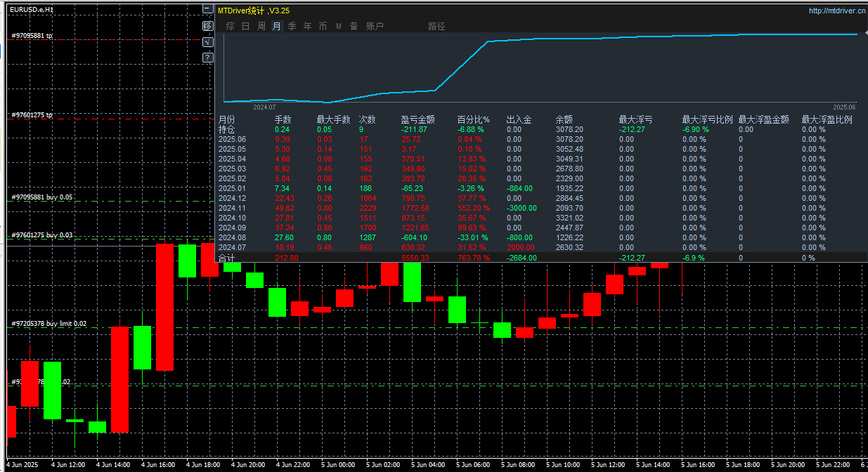
Task: Click the 路径 path button
Action: pyautogui.click(x=436, y=26)
